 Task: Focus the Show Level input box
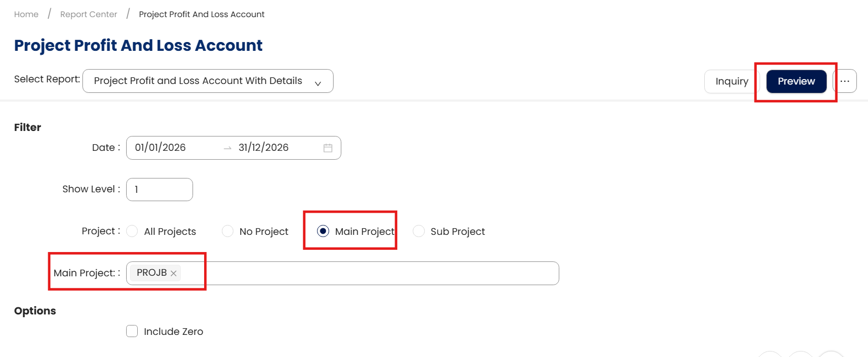pos(159,190)
